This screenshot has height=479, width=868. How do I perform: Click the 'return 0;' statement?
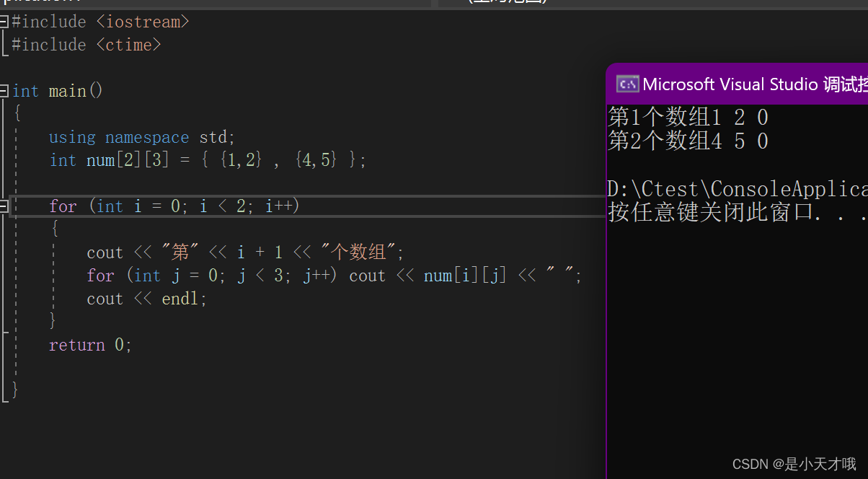(x=91, y=345)
